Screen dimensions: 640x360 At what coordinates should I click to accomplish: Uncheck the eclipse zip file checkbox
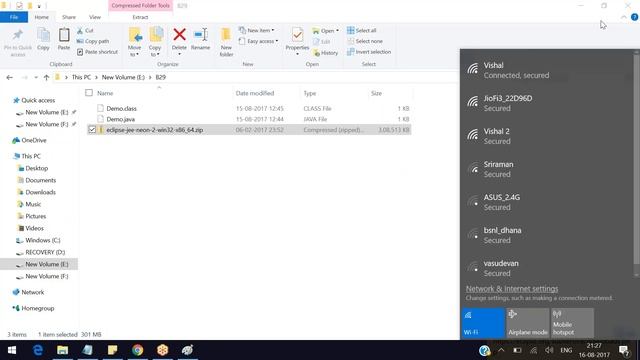(x=92, y=130)
